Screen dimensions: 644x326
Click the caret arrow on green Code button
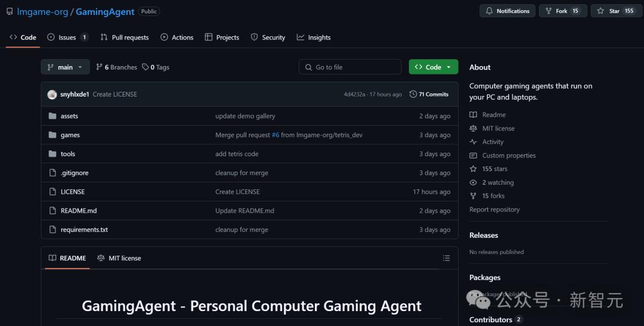tap(448, 67)
